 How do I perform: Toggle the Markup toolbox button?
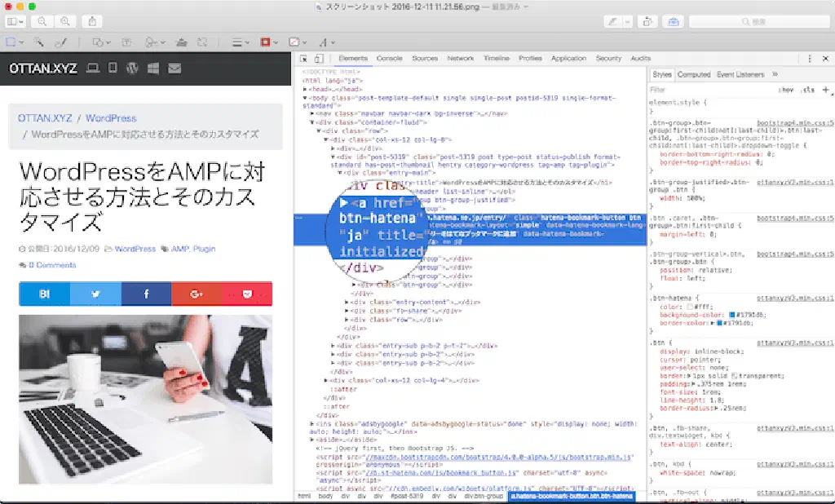pos(673,21)
